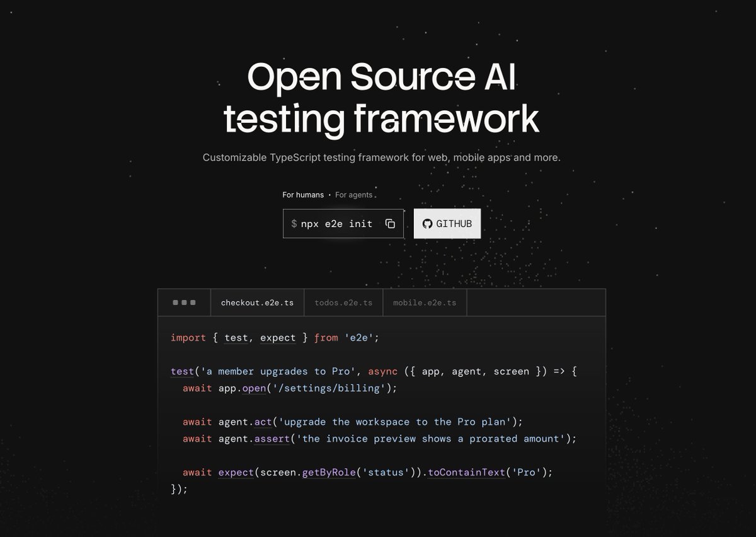Viewport: 756px width, 537px height.
Task: Copy the npx e2e init command
Action: [x=390, y=224]
